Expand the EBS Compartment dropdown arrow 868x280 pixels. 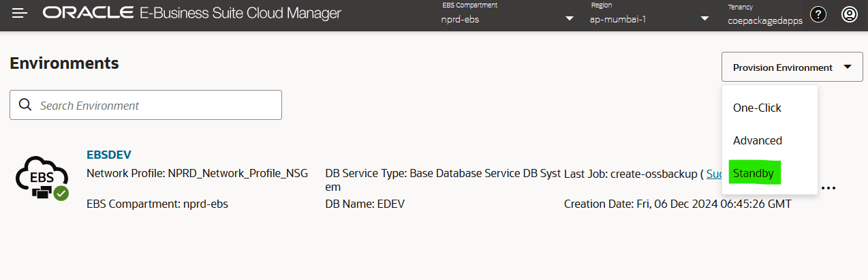coord(570,18)
